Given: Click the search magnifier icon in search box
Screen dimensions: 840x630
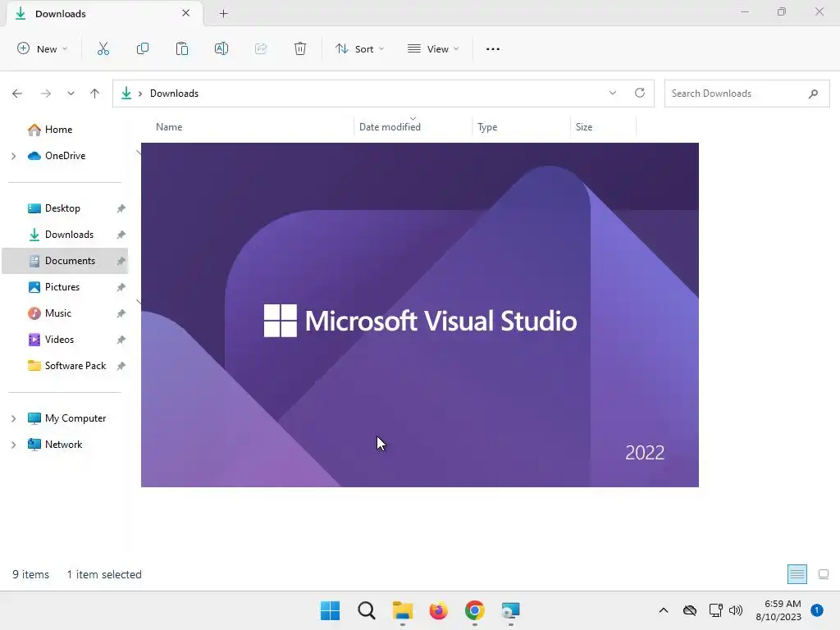Looking at the screenshot, I should 813,94.
